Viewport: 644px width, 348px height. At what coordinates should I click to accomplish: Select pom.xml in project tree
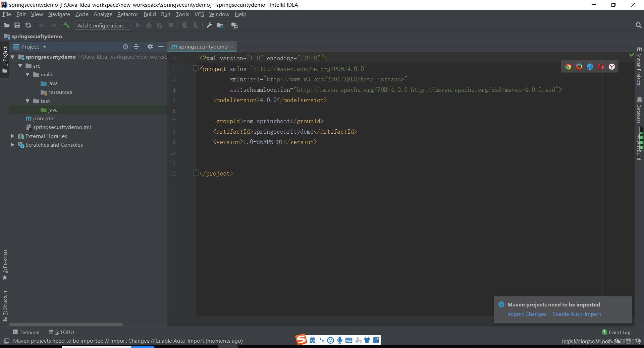point(40,119)
